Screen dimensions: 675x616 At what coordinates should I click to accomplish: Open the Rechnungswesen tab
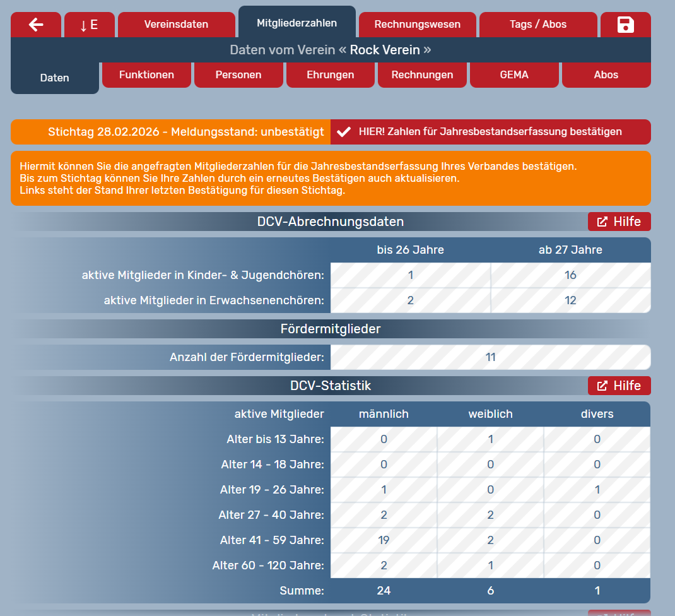coord(417,25)
